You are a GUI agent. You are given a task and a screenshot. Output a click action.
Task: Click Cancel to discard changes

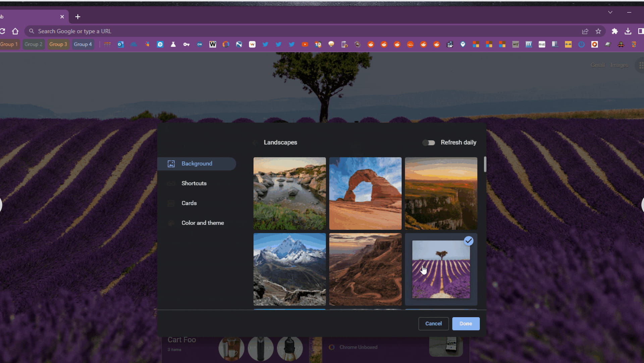433,324
